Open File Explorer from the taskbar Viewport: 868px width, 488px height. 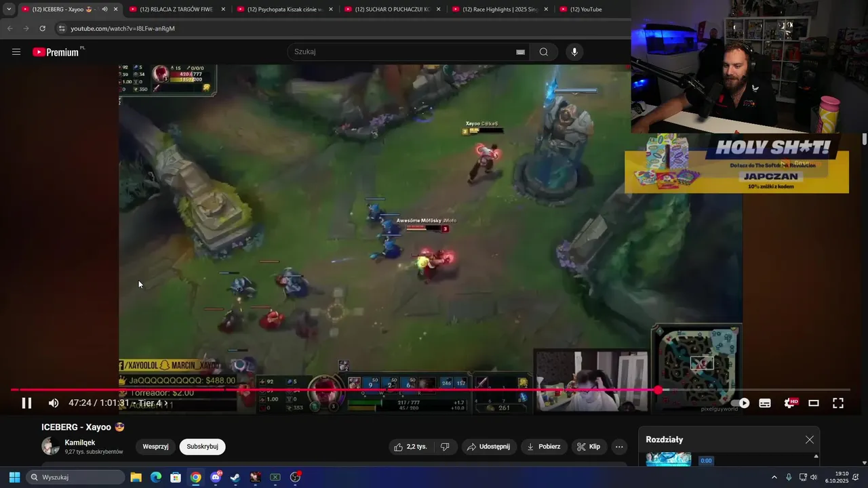[136, 477]
